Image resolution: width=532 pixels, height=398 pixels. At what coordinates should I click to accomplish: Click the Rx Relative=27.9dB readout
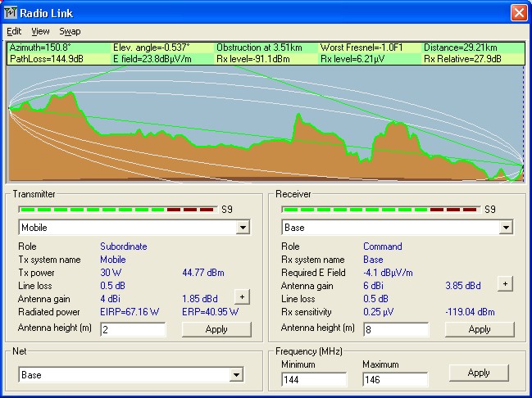pyautogui.click(x=462, y=59)
